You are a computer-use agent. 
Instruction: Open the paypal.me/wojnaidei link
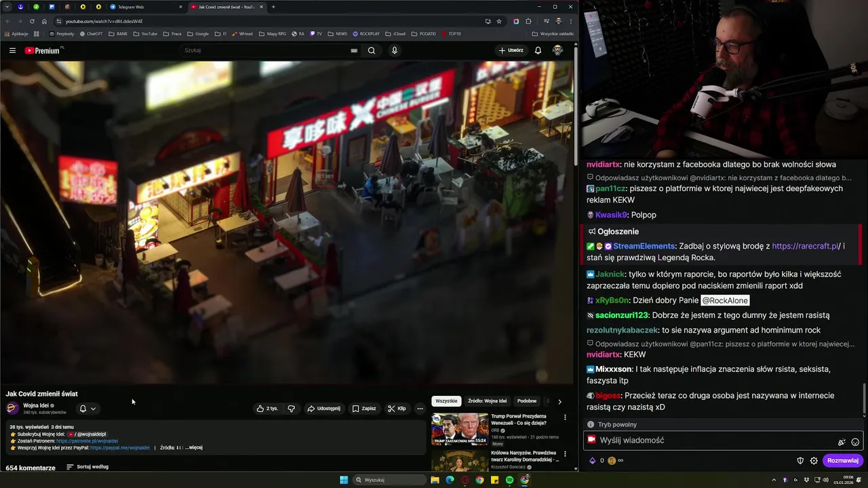120,447
